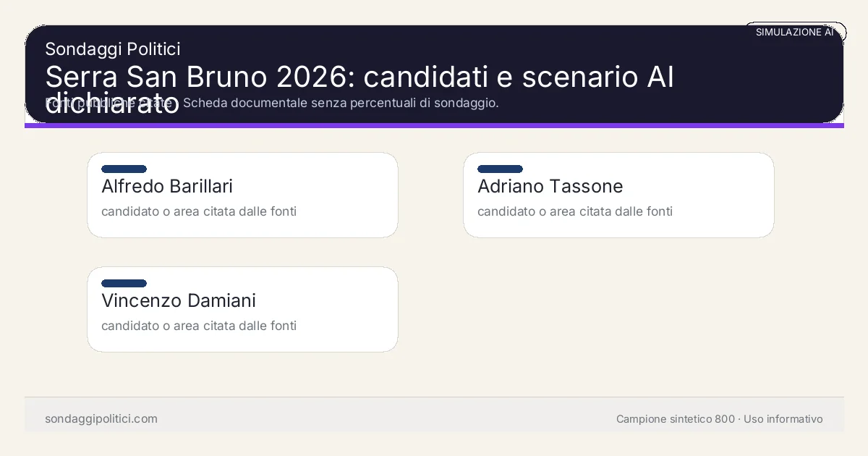
Task: Click the blue bar above Alfredo Barillari
Action: pyautogui.click(x=124, y=169)
